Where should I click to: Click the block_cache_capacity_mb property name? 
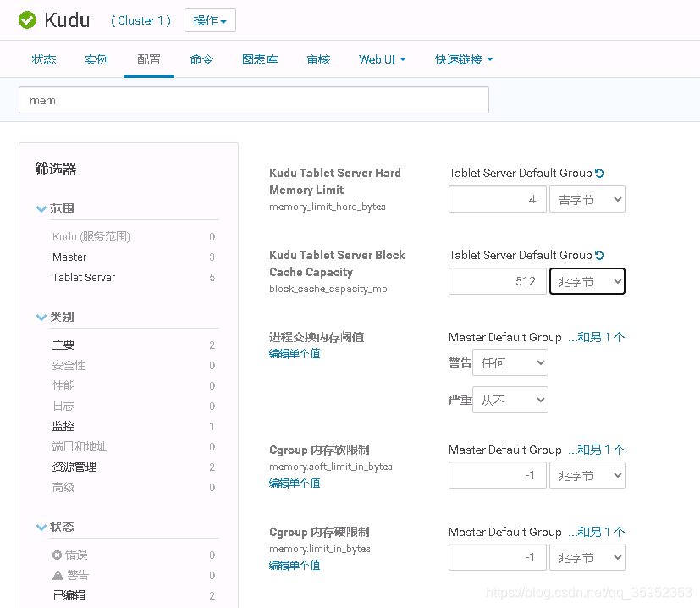328,289
